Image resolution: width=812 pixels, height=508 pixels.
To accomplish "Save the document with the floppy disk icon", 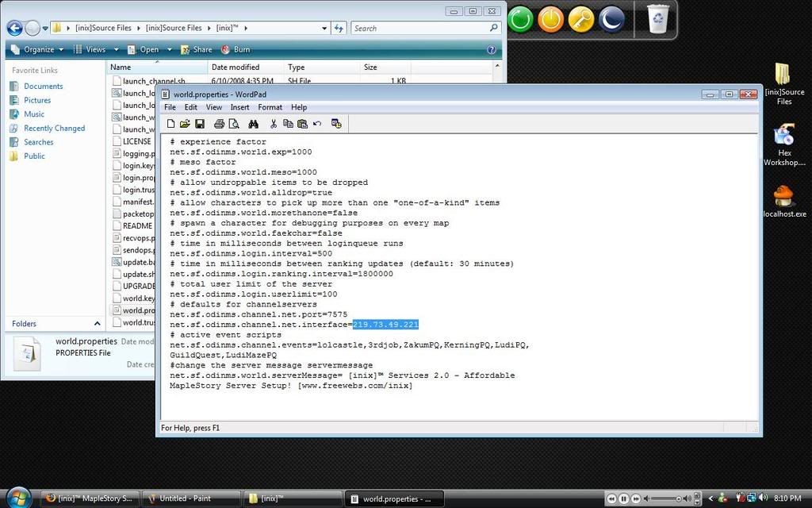I will (200, 123).
